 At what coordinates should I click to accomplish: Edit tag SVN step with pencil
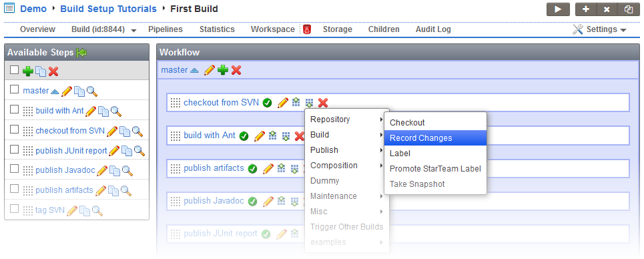pos(72,210)
